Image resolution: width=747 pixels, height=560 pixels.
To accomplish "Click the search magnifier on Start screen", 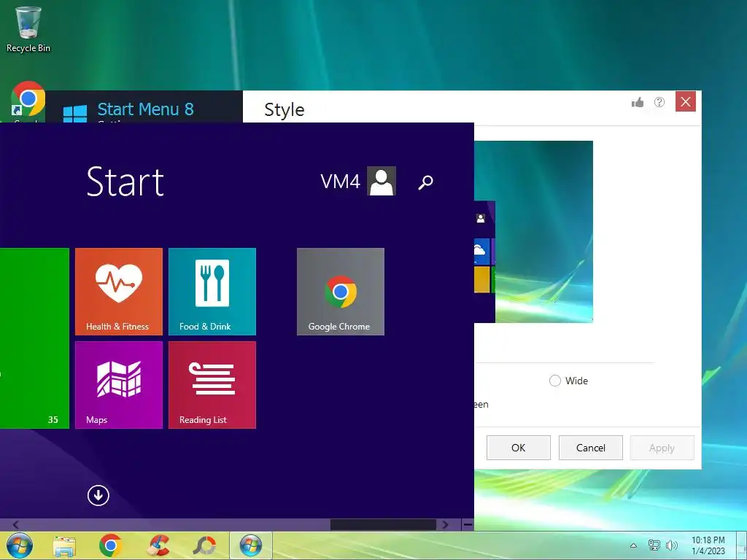I will 425,182.
